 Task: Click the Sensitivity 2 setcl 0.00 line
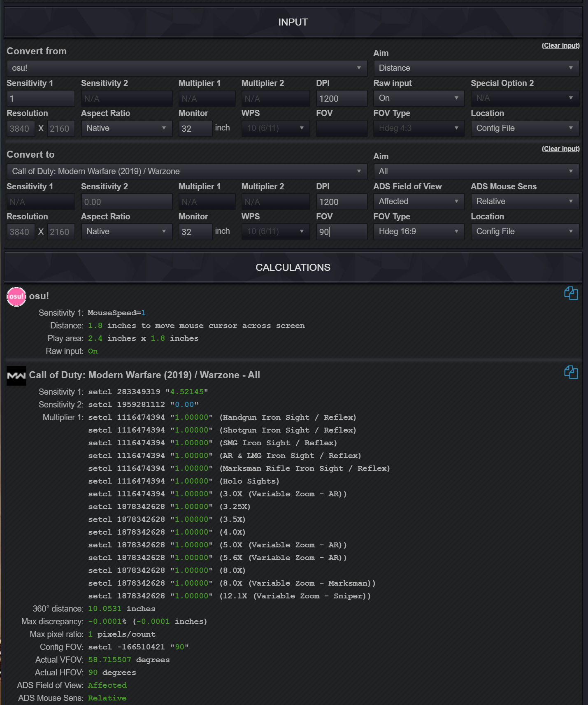tap(143, 405)
